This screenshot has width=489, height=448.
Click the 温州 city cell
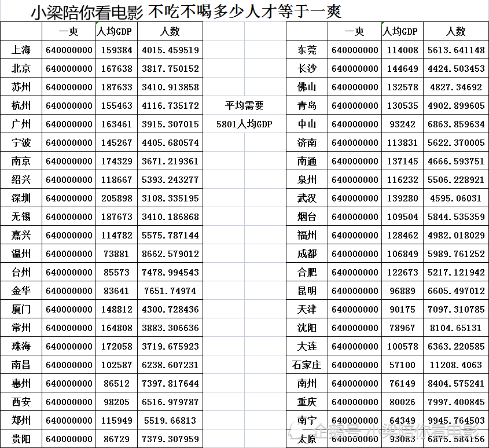(x=21, y=254)
